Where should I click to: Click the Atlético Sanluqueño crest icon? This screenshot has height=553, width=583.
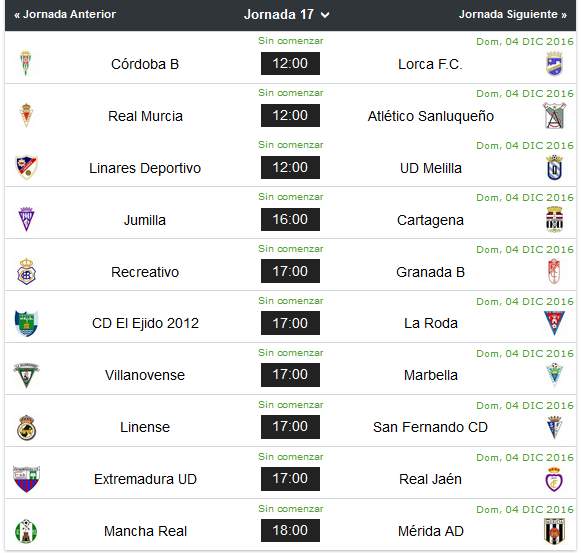[554, 116]
